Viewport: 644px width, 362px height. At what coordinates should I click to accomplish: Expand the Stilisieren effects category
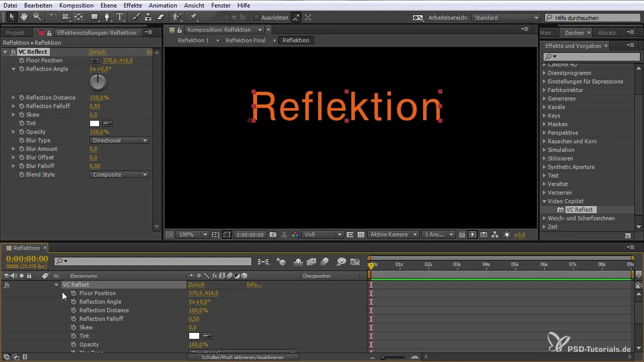(544, 158)
